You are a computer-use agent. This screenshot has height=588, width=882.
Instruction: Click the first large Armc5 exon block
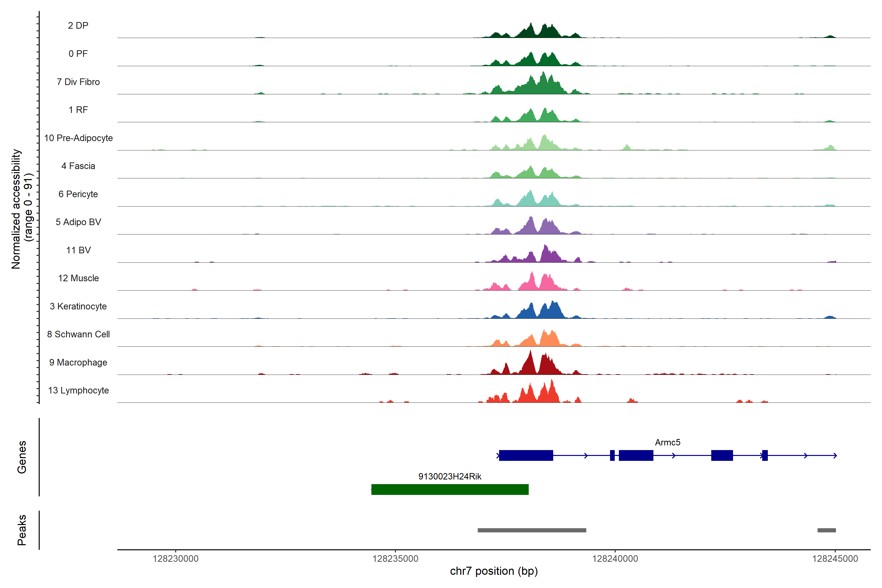coord(526,455)
